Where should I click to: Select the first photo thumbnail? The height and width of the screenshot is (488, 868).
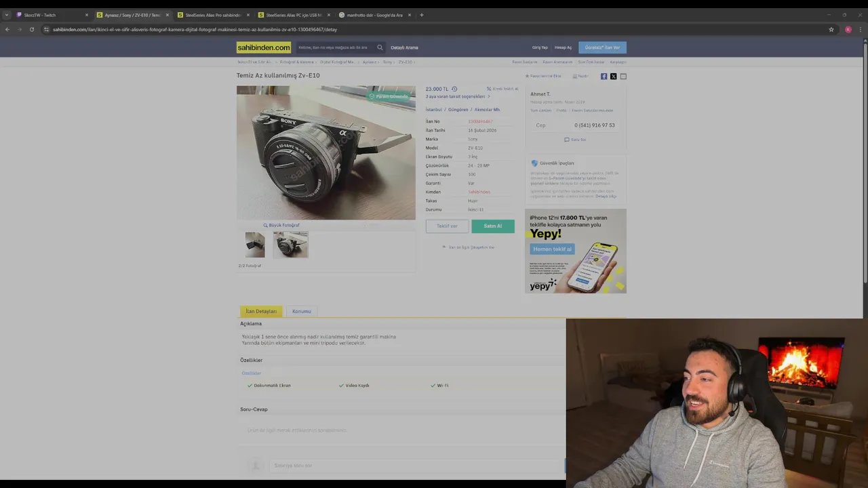pos(255,245)
